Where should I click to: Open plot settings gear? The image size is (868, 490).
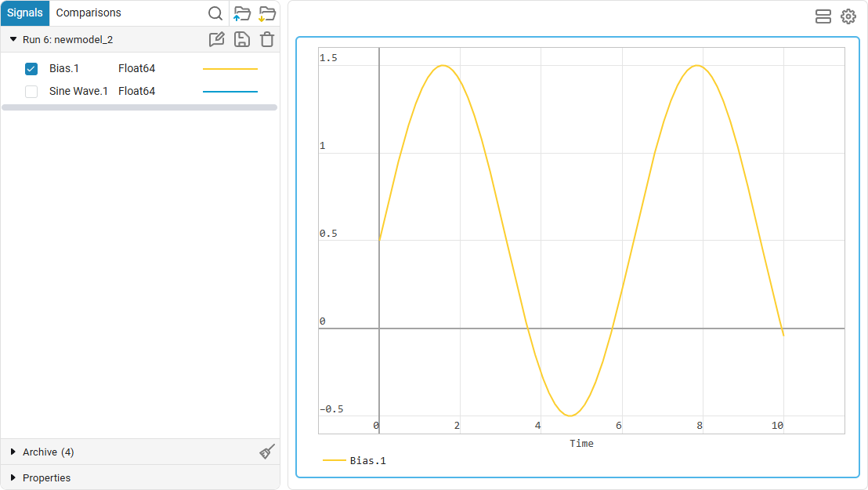click(x=848, y=16)
